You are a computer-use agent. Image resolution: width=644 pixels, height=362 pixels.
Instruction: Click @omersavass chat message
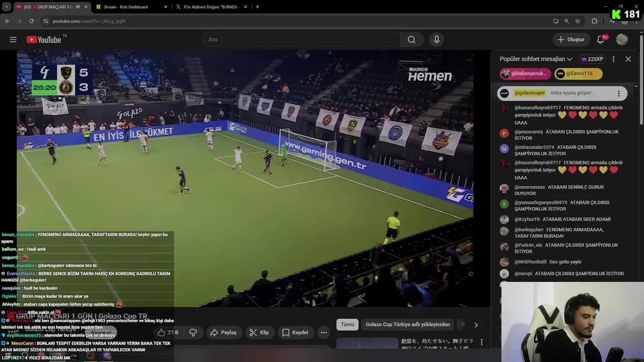point(562,190)
